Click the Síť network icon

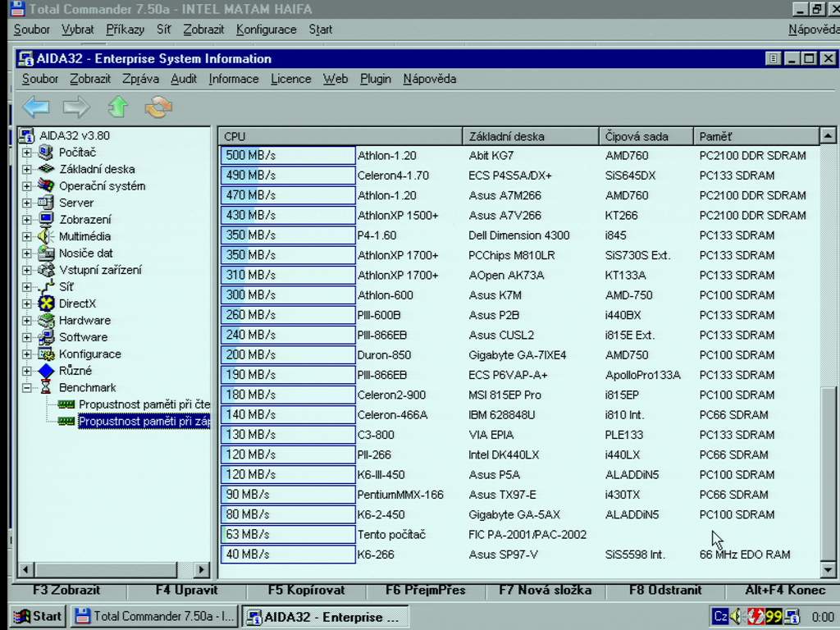point(46,286)
